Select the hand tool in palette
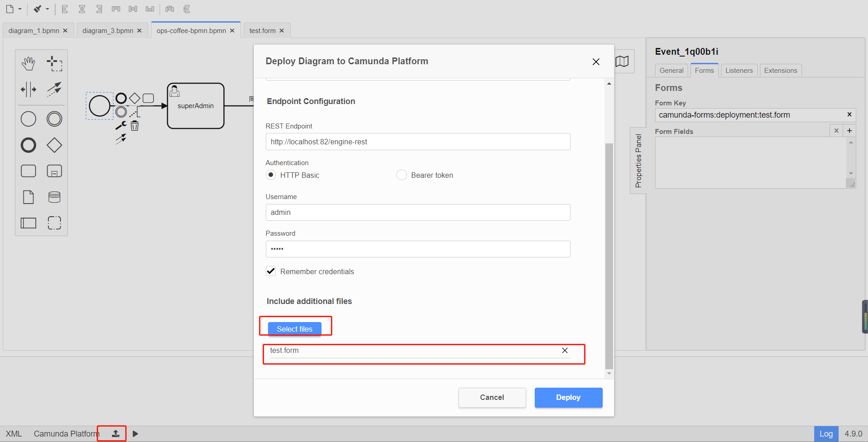The height and width of the screenshot is (442, 868). [x=28, y=64]
